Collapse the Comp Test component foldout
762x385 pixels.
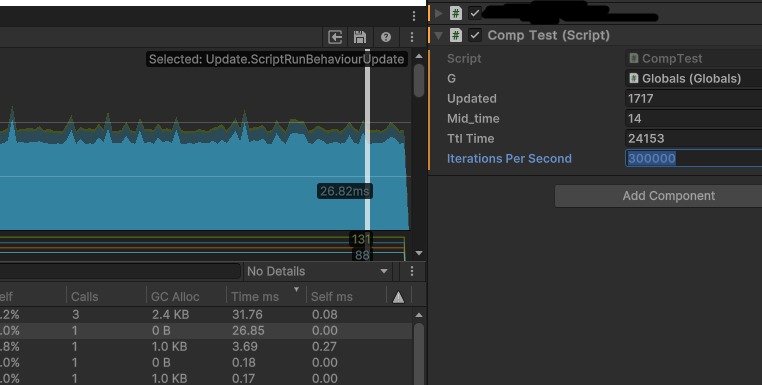click(x=438, y=35)
